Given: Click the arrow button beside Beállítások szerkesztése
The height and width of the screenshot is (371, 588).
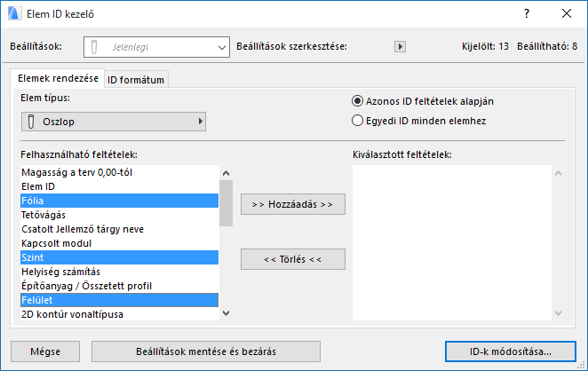Looking at the screenshot, I should click(400, 46).
